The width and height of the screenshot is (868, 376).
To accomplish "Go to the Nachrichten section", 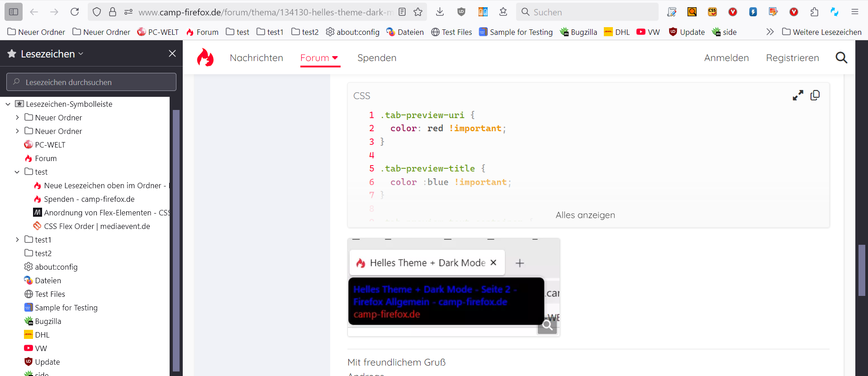I will tap(256, 58).
